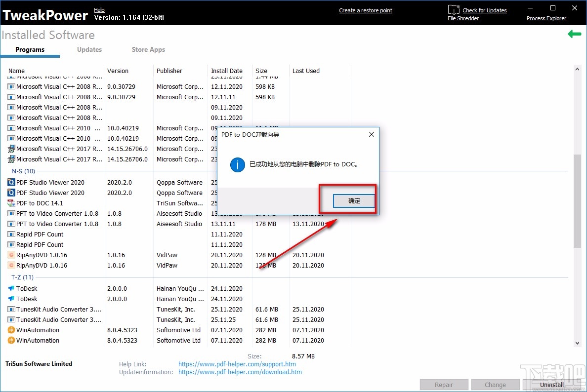Switch to the Updates tab

point(89,49)
